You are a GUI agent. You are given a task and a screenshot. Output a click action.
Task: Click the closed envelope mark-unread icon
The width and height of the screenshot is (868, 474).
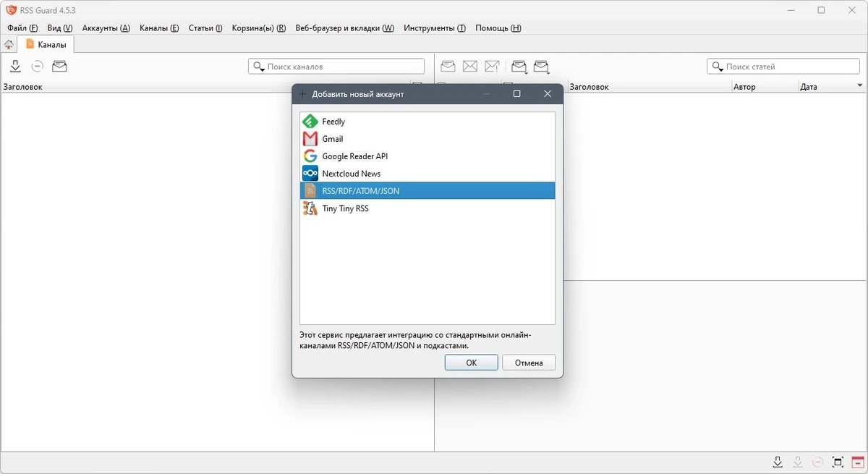click(470, 67)
